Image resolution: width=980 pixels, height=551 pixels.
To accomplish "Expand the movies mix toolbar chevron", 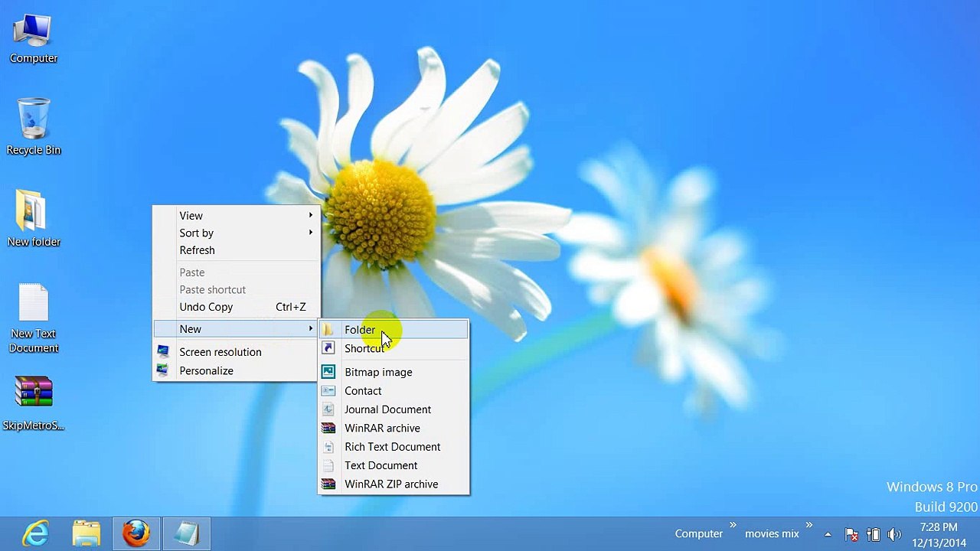I will pyautogui.click(x=808, y=525).
